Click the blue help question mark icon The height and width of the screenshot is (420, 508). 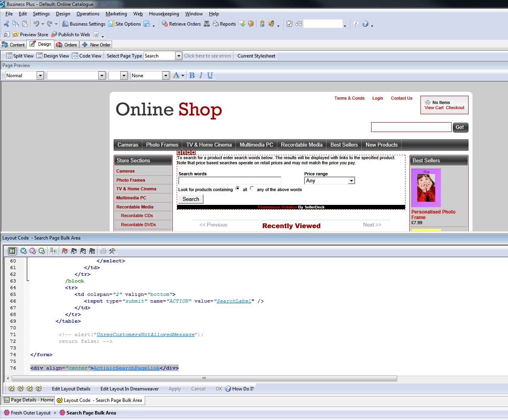pos(365,24)
